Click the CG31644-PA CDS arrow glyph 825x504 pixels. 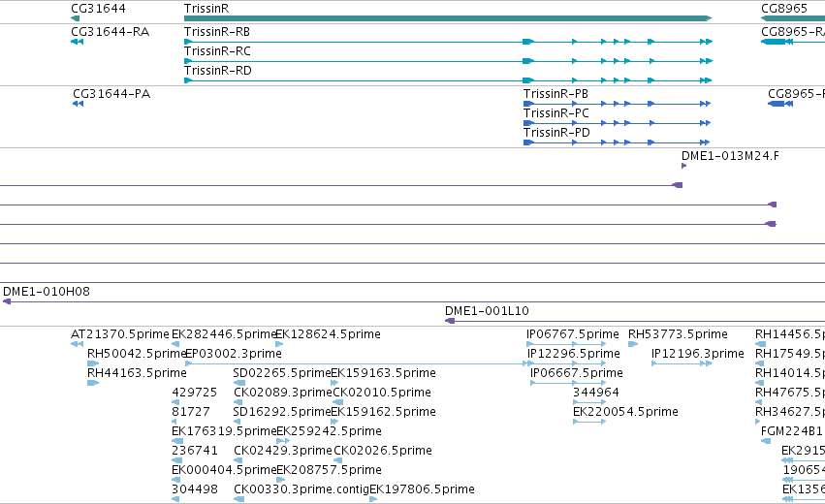coord(78,104)
